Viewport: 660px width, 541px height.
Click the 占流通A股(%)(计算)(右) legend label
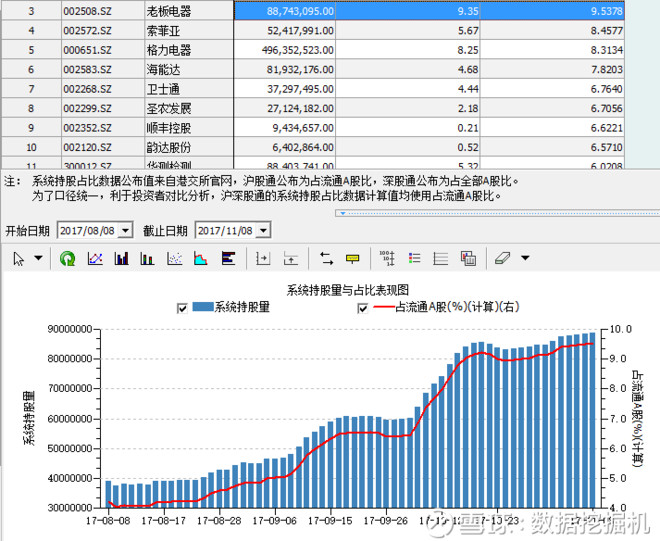coord(457,307)
